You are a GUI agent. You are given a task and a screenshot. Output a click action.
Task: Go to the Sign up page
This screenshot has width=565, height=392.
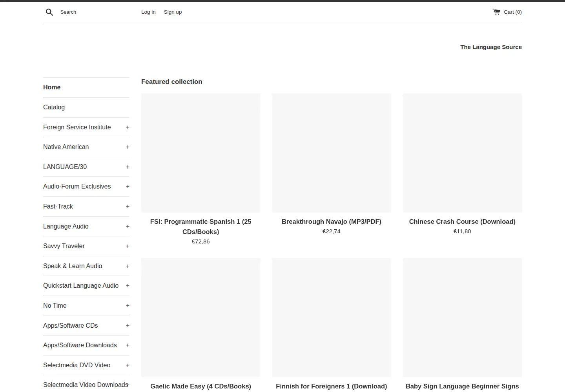pyautogui.click(x=173, y=12)
